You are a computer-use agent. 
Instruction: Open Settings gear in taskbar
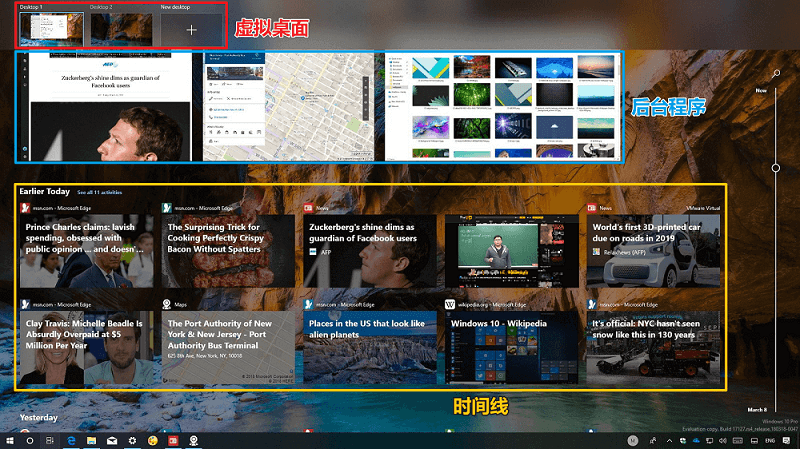click(132, 440)
